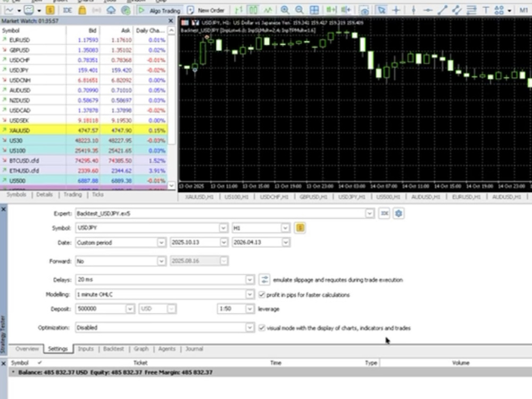This screenshot has height=399, width=532.
Task: Select the USDJPY row in Market Watch
Action: (84, 70)
